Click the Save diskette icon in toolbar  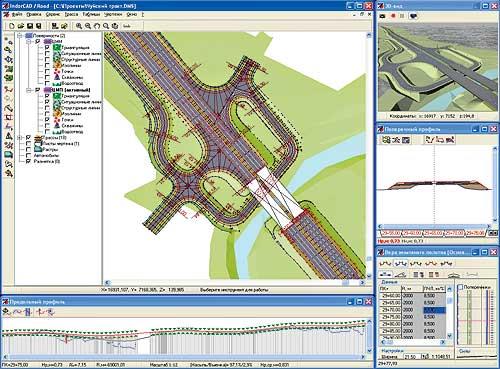[30, 26]
